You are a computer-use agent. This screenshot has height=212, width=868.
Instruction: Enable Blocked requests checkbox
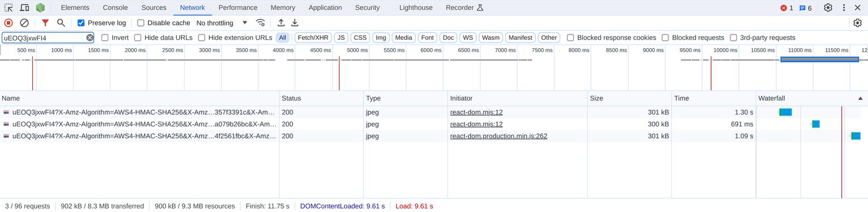665,37
